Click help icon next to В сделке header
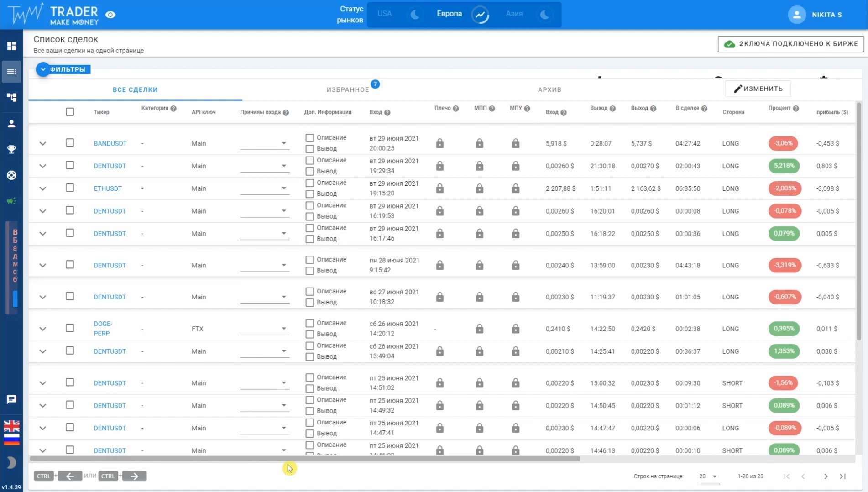The width and height of the screenshot is (868, 492). tap(704, 108)
